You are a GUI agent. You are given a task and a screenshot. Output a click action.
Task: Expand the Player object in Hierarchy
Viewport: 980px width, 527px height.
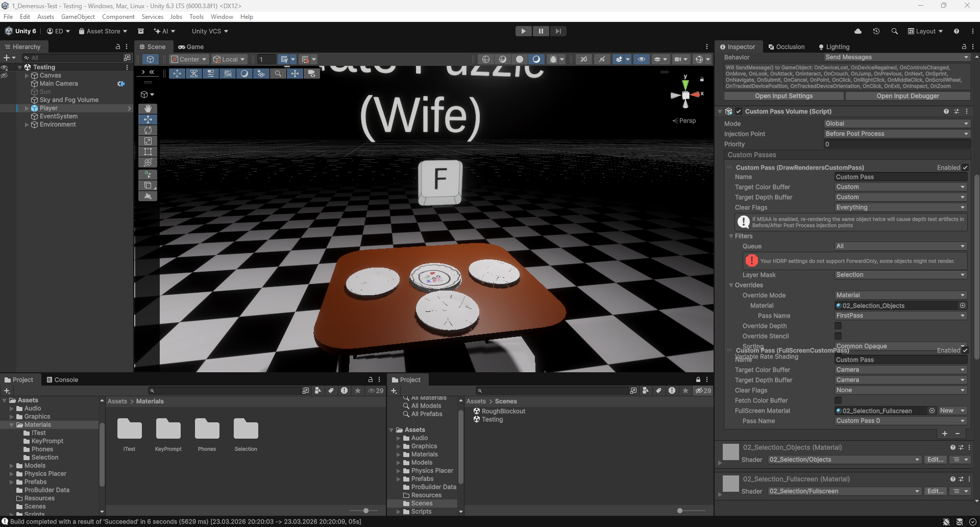(x=27, y=108)
